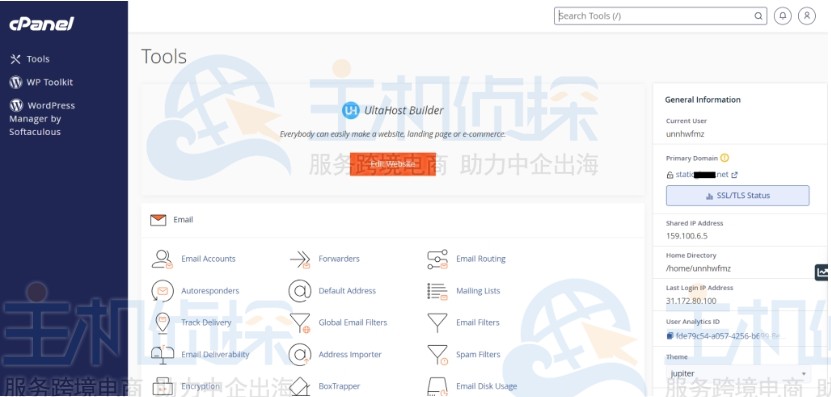Viewport: 831px width, 397px height.
Task: Click the Home Directory /home/unnhwfmz text
Action: (x=698, y=268)
